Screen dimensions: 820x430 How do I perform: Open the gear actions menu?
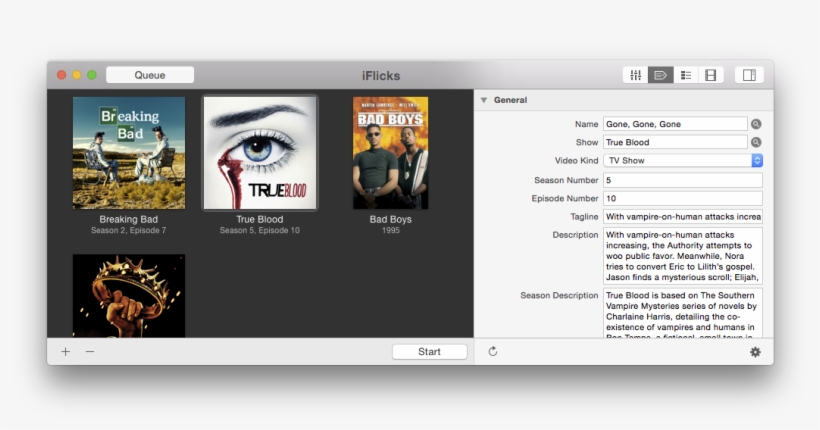point(755,352)
